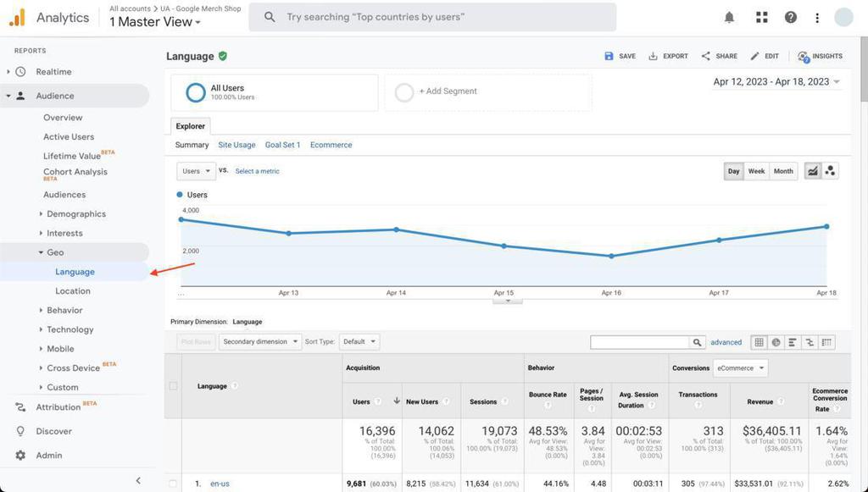Select the percentage pie chart view
Image resolution: width=868 pixels, height=492 pixels.
776,342
